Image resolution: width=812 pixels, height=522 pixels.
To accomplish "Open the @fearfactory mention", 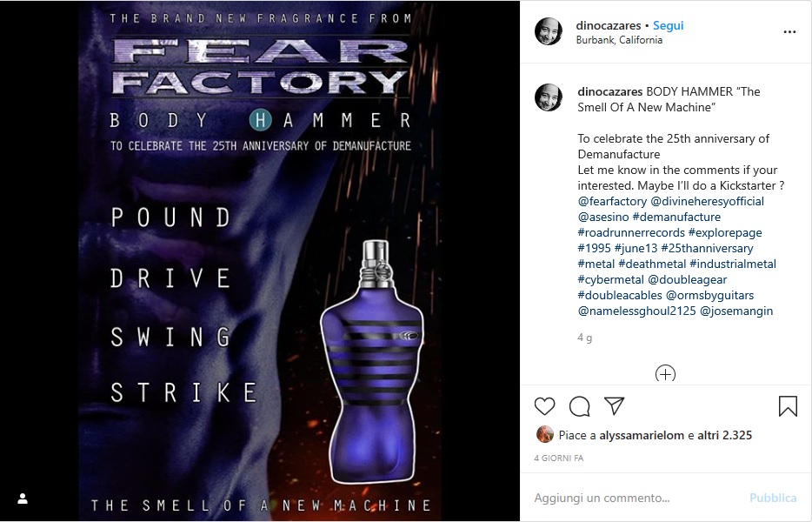I will click(x=612, y=201).
